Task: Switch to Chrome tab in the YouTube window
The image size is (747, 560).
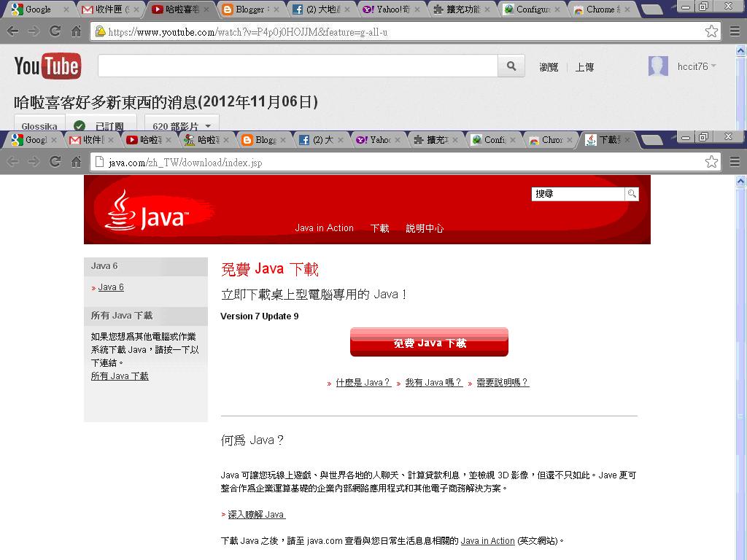Action: (x=600, y=9)
